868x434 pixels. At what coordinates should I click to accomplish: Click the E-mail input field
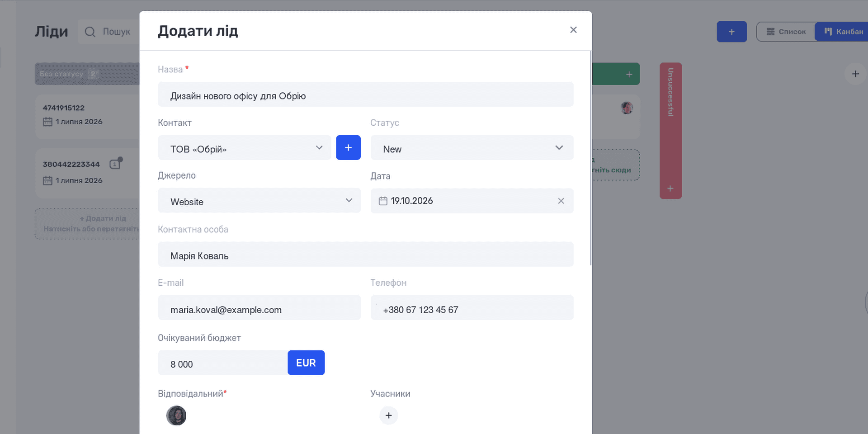coord(259,307)
